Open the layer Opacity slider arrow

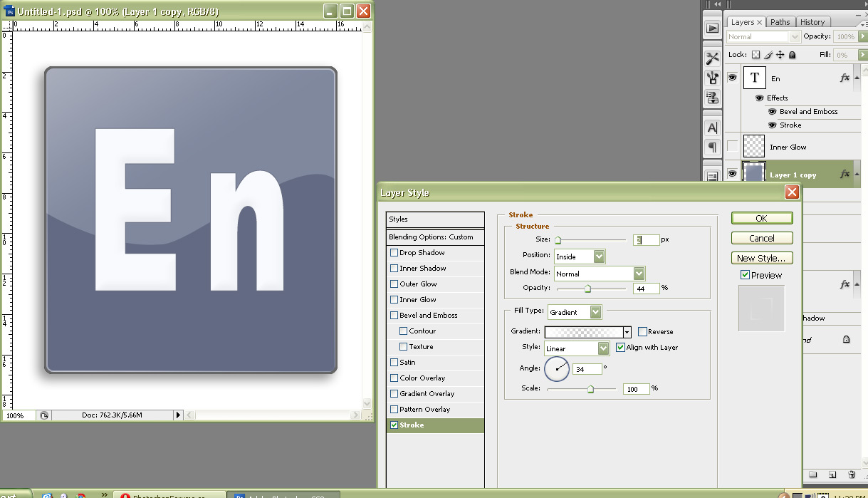pyautogui.click(x=862, y=36)
